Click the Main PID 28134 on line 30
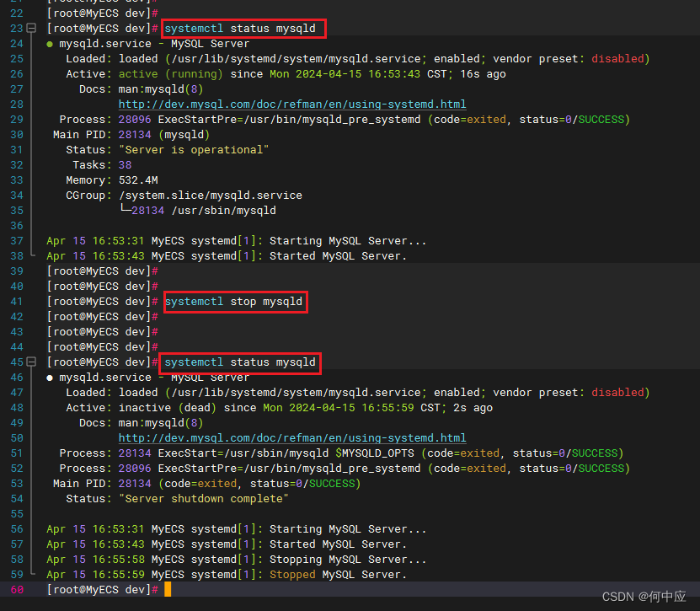The height and width of the screenshot is (611, 700). coord(135,135)
